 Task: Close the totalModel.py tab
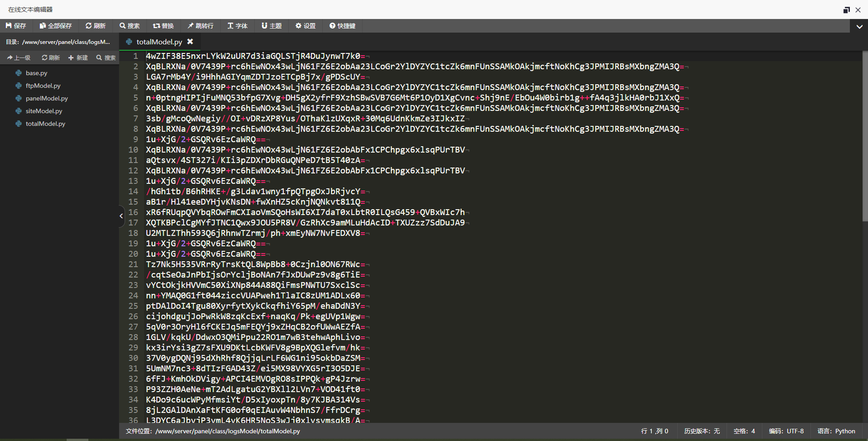(190, 42)
